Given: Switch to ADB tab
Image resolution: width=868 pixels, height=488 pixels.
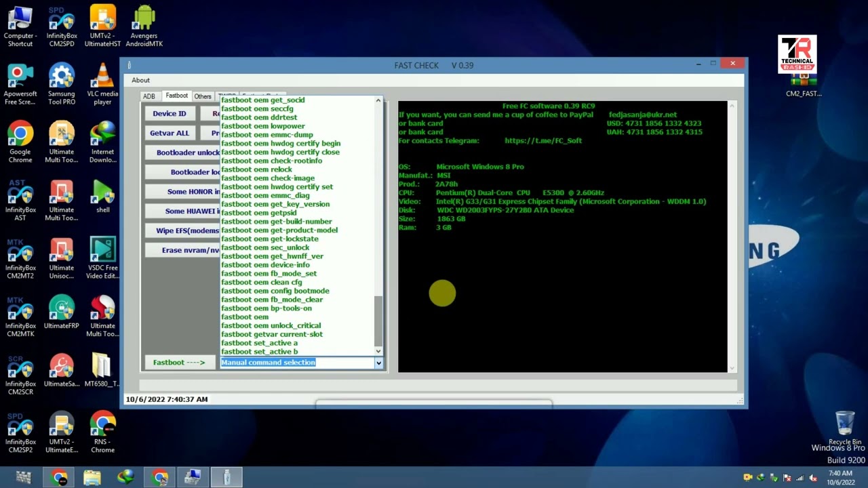Looking at the screenshot, I should click(x=149, y=96).
